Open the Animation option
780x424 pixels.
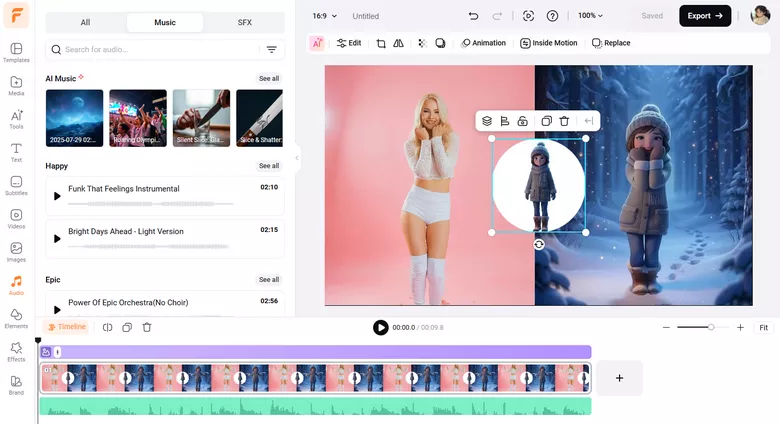(x=483, y=43)
